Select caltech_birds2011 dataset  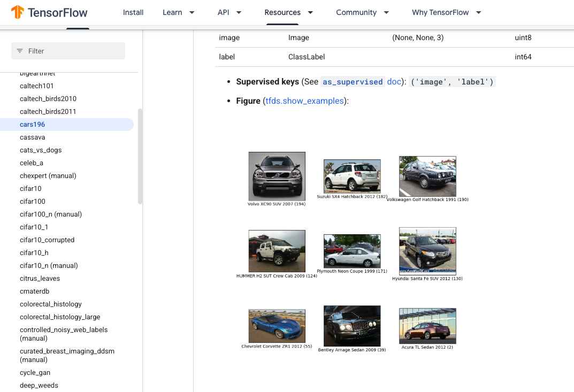click(48, 112)
